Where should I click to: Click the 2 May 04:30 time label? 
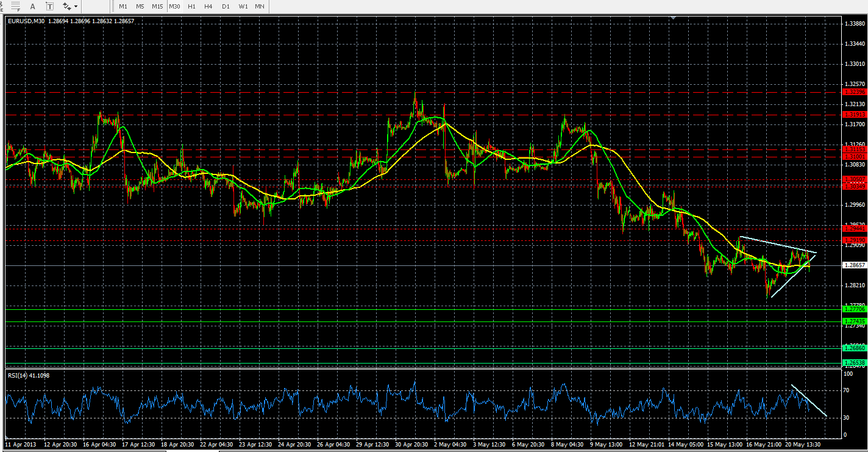tap(450, 444)
